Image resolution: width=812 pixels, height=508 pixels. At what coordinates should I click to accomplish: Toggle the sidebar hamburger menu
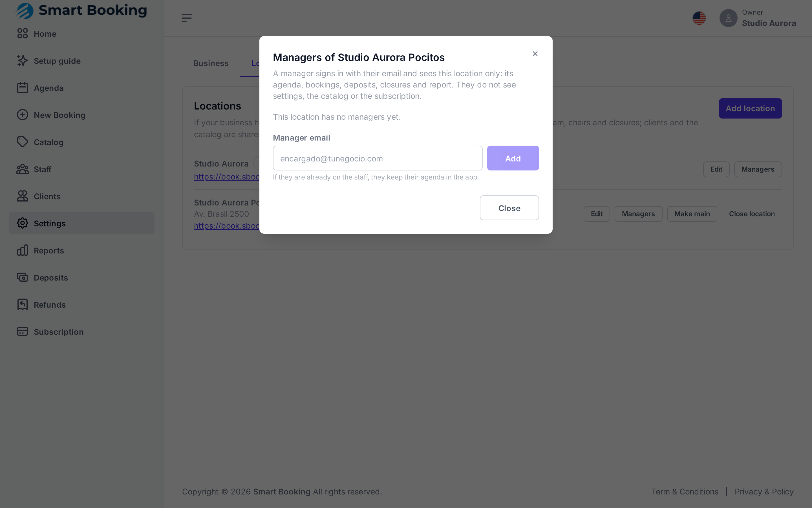coord(187,18)
